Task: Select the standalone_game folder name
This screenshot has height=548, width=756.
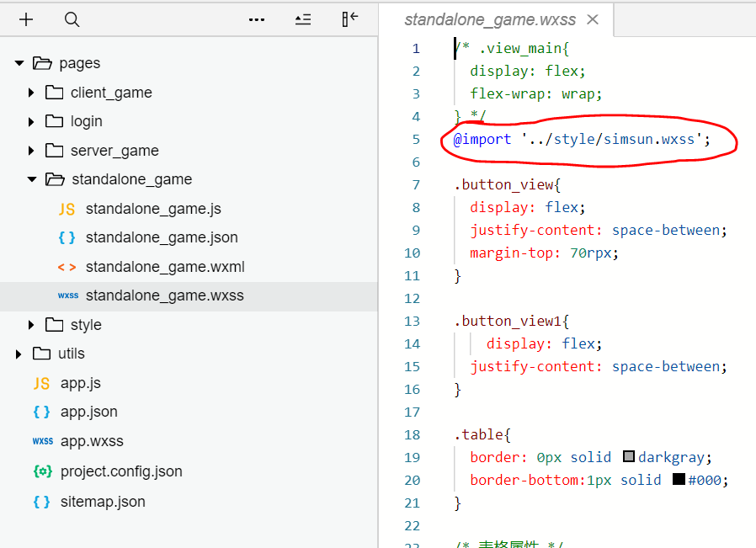Action: tap(131, 180)
